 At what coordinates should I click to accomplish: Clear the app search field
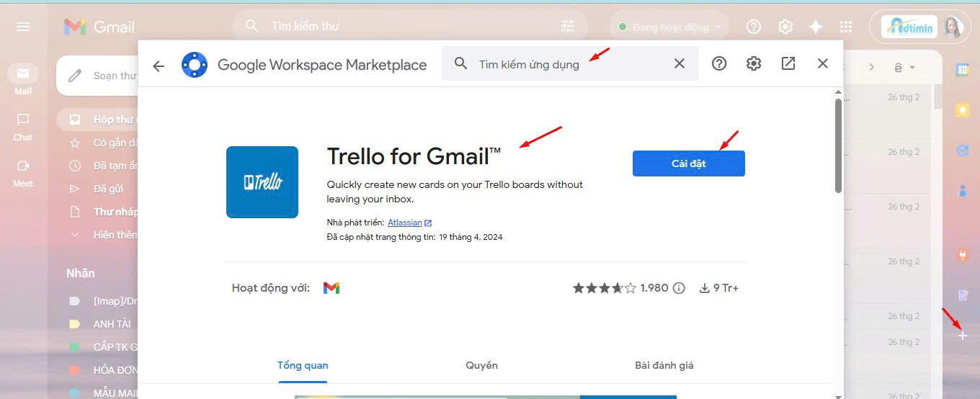679,63
